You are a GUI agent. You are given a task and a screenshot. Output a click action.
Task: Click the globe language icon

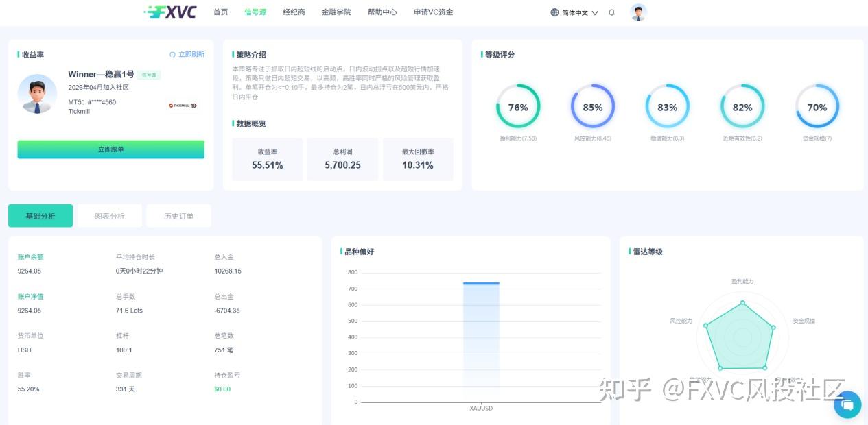click(554, 12)
